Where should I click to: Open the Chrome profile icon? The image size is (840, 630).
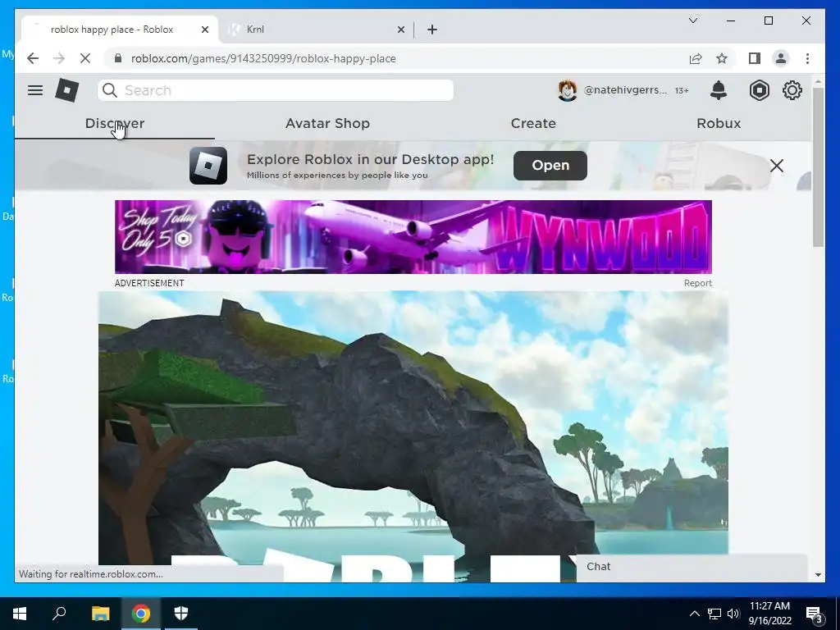click(x=781, y=58)
